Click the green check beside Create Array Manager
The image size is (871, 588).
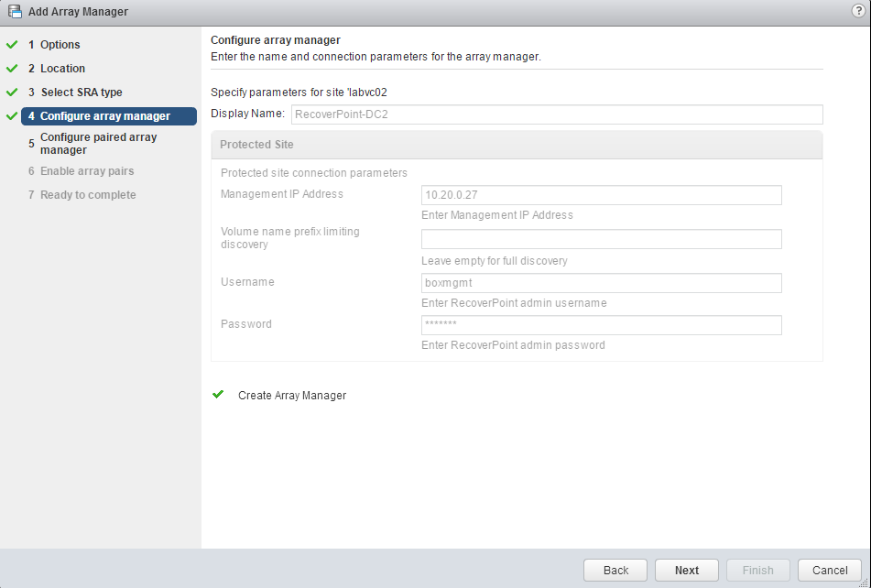click(218, 396)
